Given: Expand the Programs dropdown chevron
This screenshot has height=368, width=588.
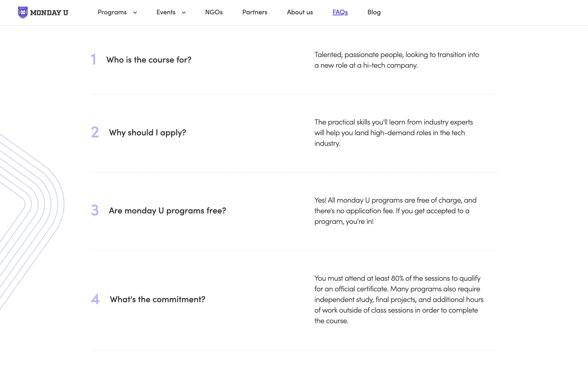Looking at the screenshot, I should coord(135,13).
